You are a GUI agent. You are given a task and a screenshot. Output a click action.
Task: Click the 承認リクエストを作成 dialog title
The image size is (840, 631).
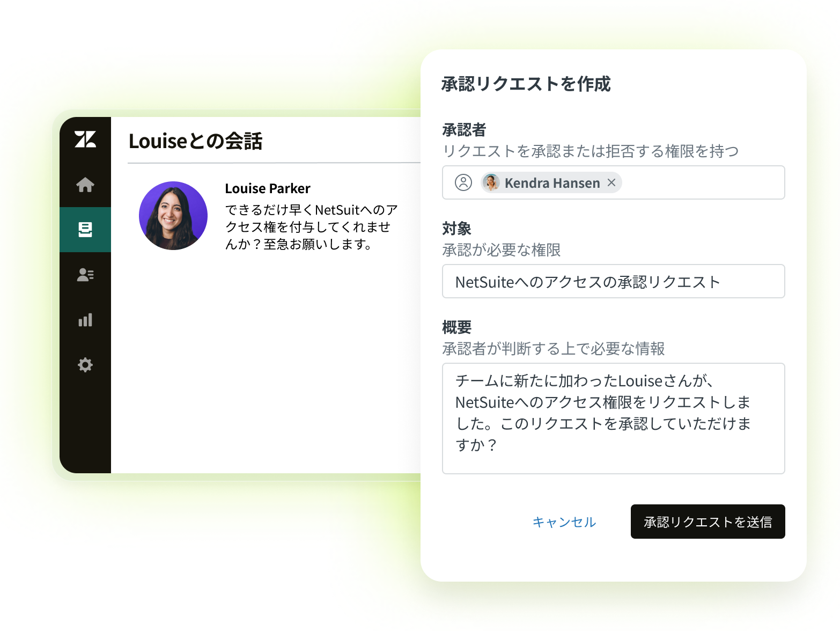(x=526, y=84)
